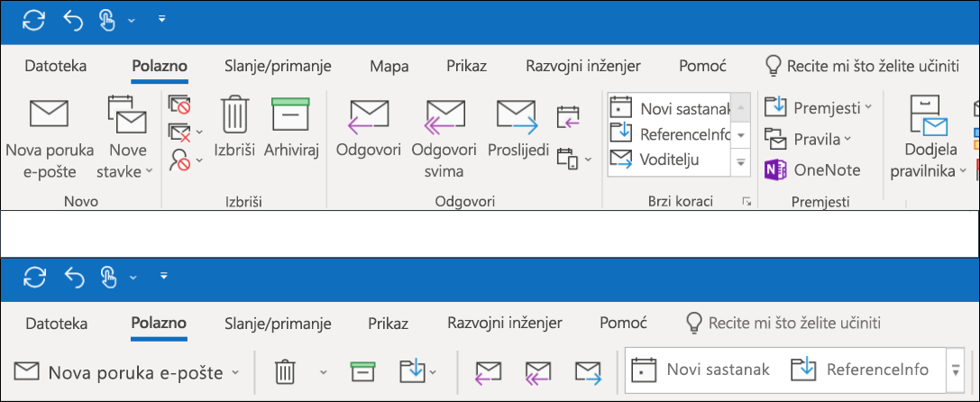Select Polazno tab in simplified ribbon

[159, 324]
